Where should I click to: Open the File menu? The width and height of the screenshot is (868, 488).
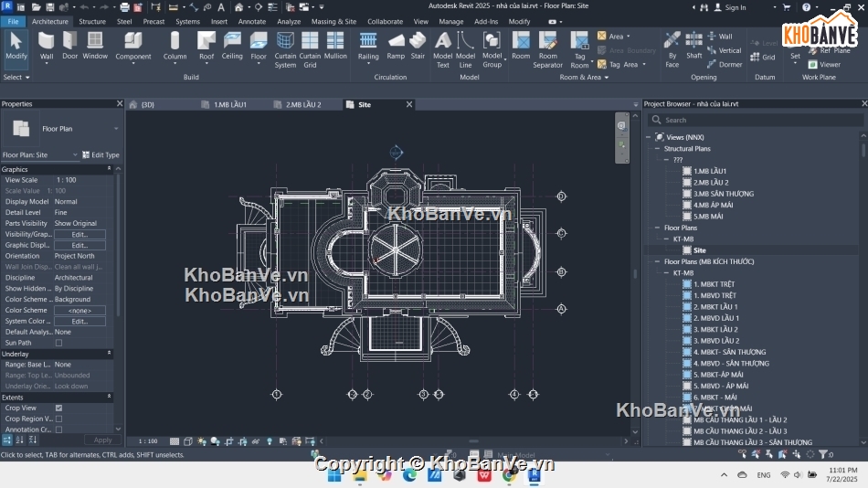[14, 22]
